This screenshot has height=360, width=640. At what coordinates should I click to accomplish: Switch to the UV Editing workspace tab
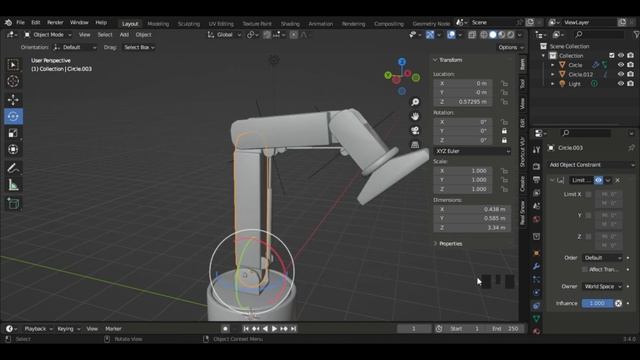(x=221, y=24)
